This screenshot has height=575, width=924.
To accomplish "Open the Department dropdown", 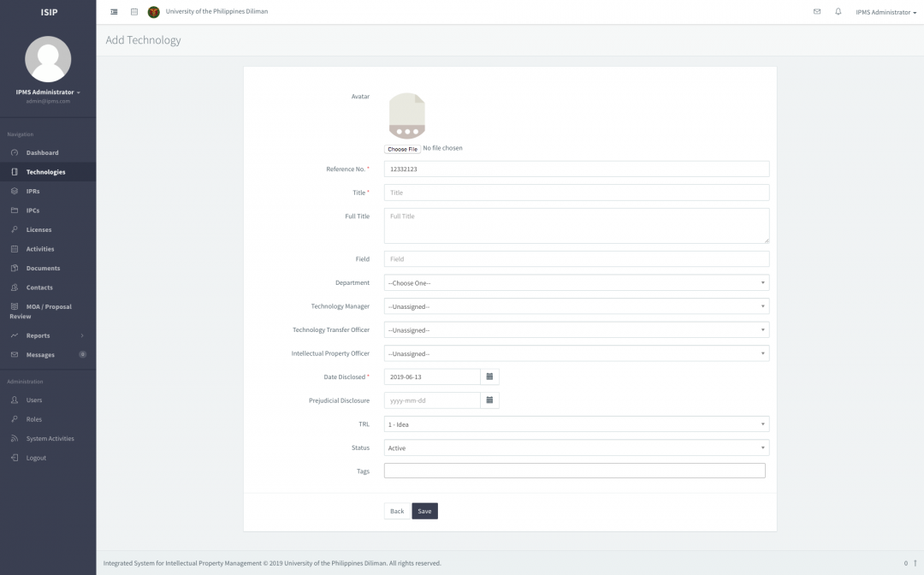I will pos(577,282).
